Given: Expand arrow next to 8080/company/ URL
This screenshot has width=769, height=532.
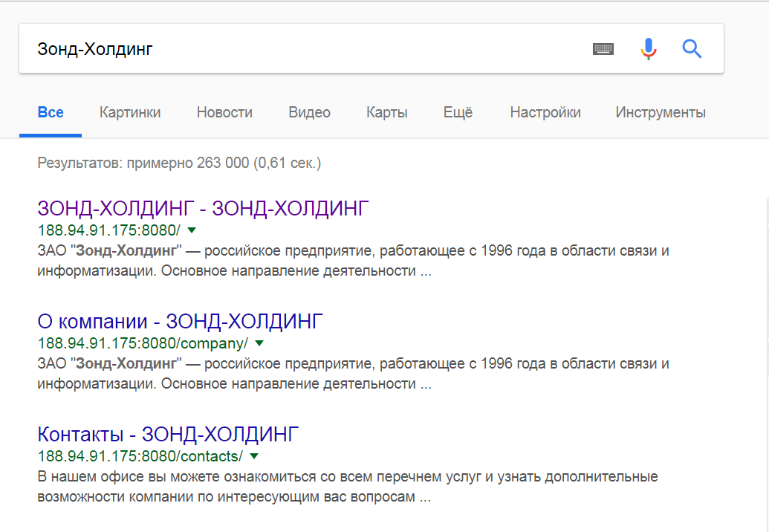Looking at the screenshot, I should (x=259, y=343).
